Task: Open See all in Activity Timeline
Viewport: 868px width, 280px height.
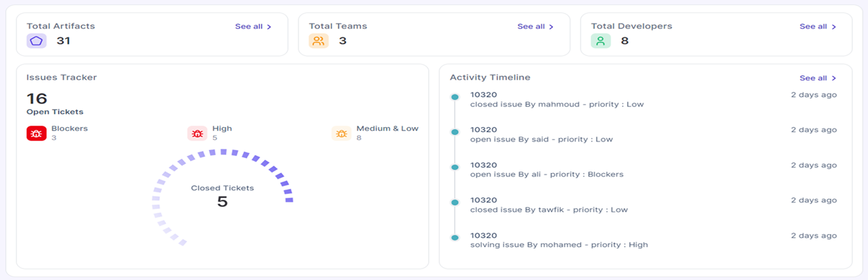Action: coord(818,78)
